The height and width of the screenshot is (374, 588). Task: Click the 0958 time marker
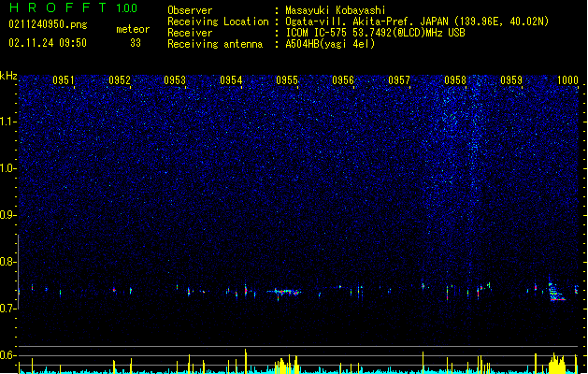pos(455,80)
